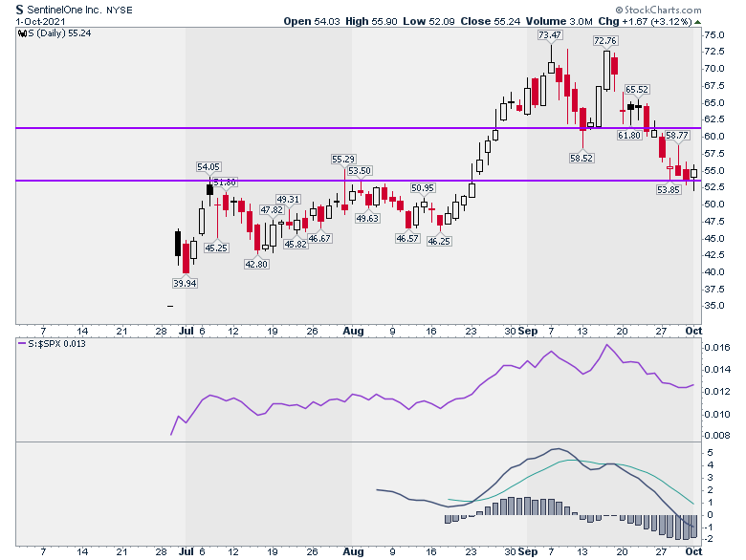
Task: Click the Sep label on bottom date axis
Action: point(528,552)
